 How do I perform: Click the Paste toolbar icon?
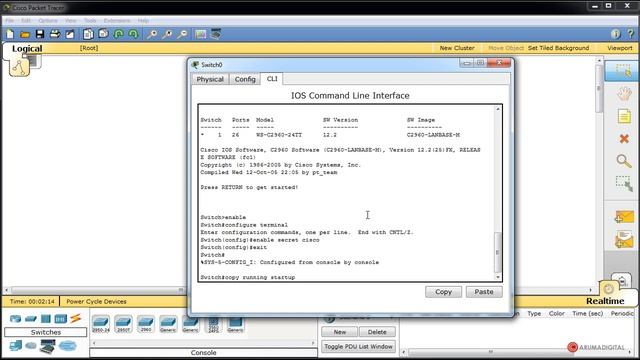click(x=103, y=34)
